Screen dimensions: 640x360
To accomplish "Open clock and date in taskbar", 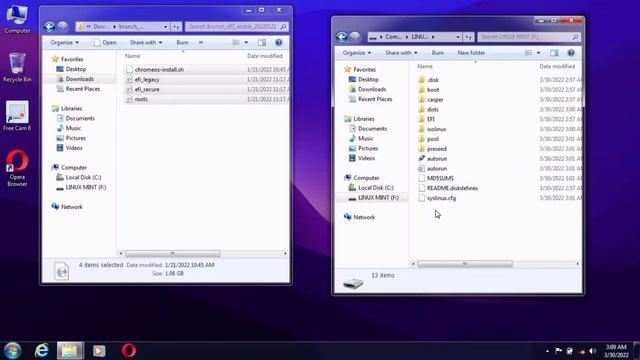I will coord(616,351).
